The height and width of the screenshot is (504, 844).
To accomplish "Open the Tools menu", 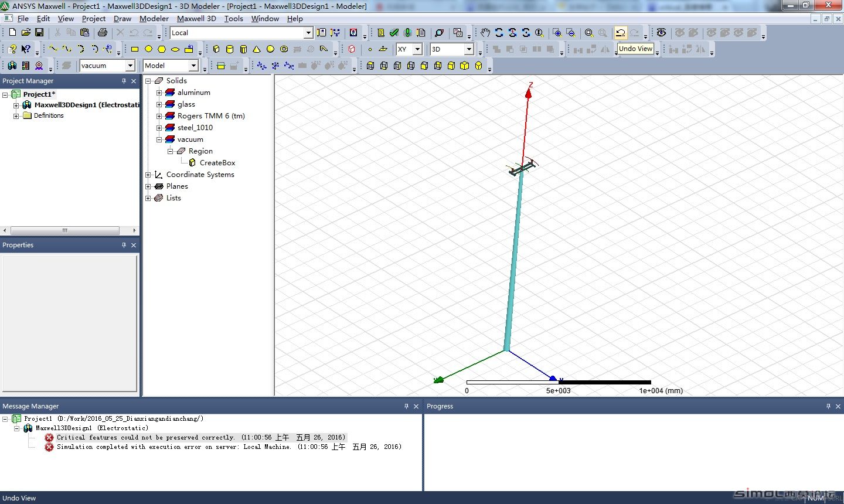I will coord(234,19).
